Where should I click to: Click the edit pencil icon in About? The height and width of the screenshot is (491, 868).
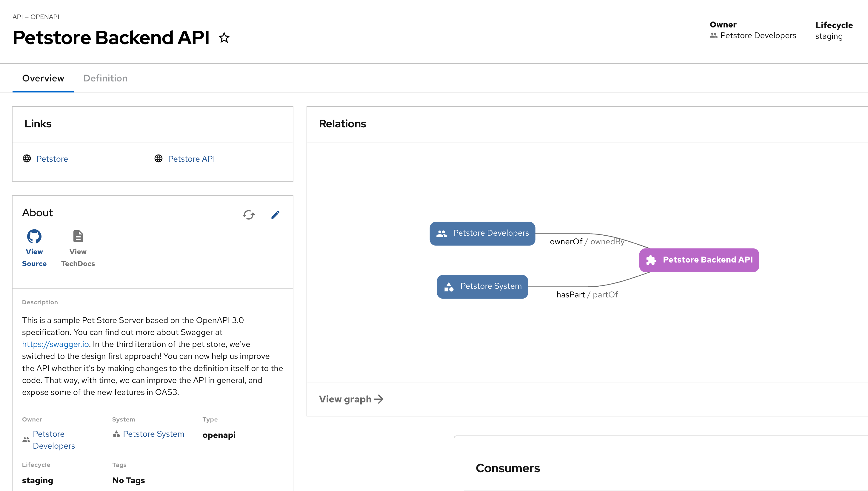[275, 214]
